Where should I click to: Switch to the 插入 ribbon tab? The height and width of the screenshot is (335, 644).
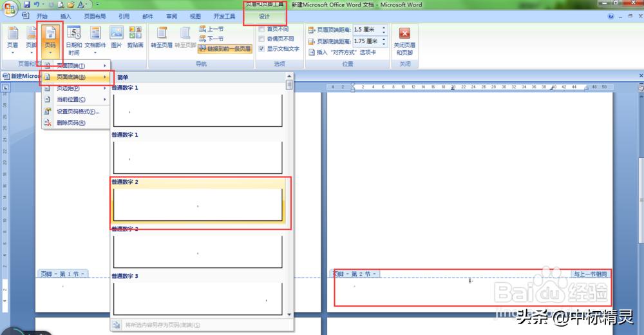click(x=65, y=17)
